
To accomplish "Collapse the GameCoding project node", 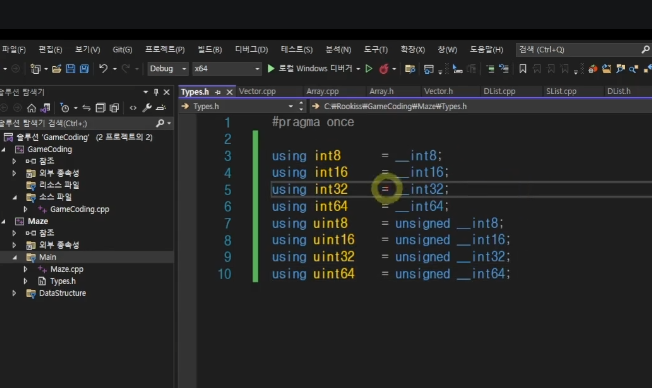I will pyautogui.click(x=4, y=149).
